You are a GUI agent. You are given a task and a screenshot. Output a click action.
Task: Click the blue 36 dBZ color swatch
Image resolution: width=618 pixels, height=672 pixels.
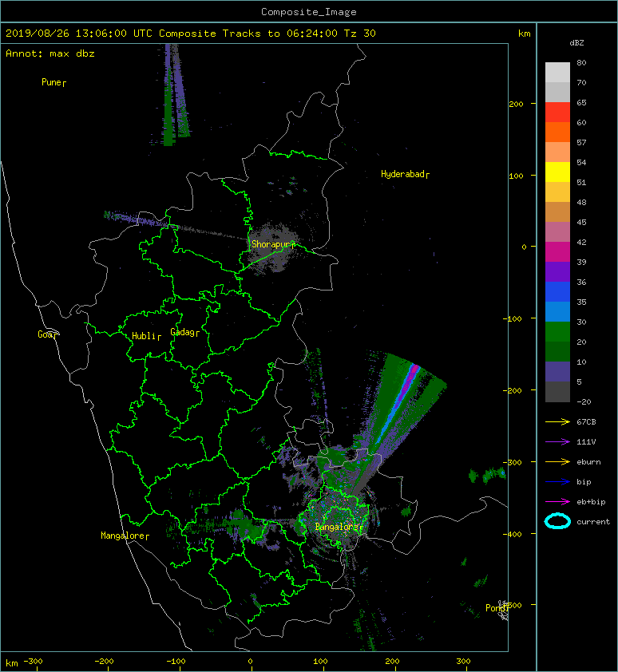coord(557,291)
